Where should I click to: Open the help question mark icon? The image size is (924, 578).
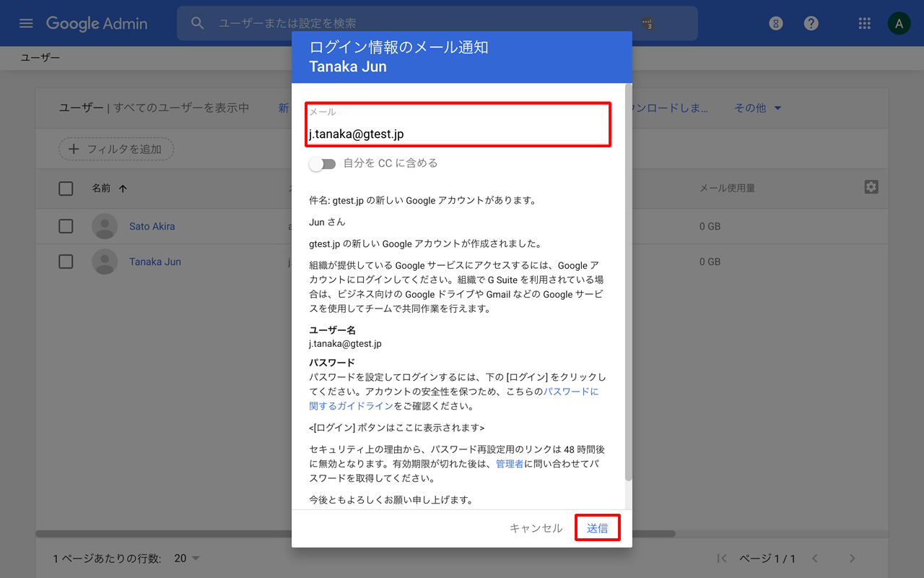811,23
